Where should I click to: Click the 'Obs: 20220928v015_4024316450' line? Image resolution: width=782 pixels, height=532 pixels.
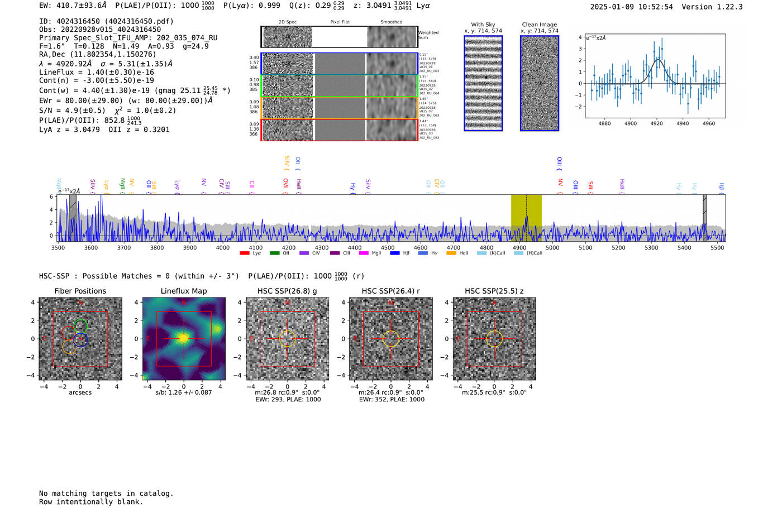point(100,30)
